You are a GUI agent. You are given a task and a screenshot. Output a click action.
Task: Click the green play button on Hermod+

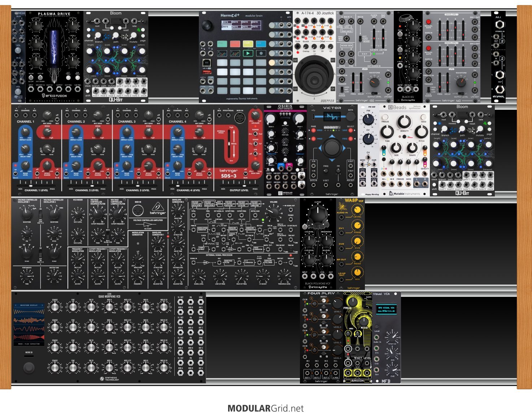pyautogui.click(x=248, y=53)
